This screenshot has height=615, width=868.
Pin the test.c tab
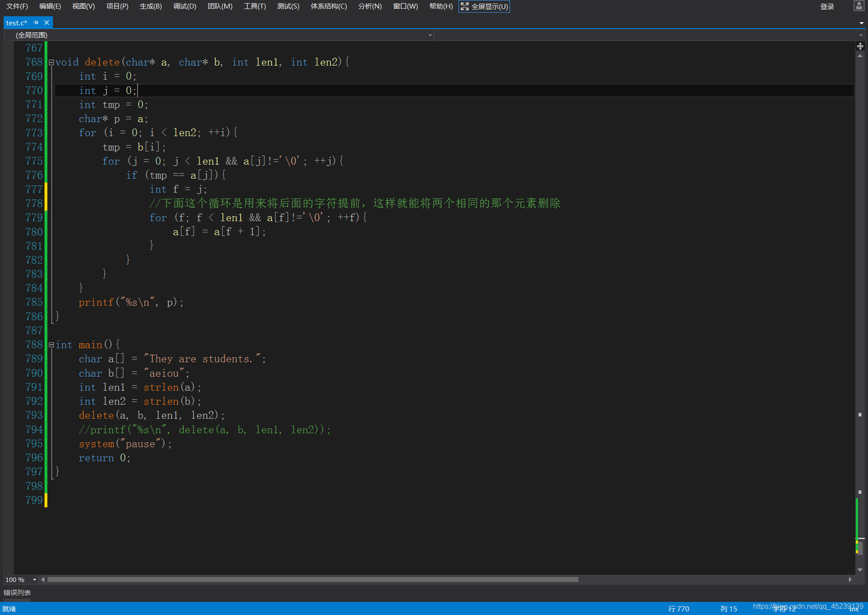pos(36,23)
